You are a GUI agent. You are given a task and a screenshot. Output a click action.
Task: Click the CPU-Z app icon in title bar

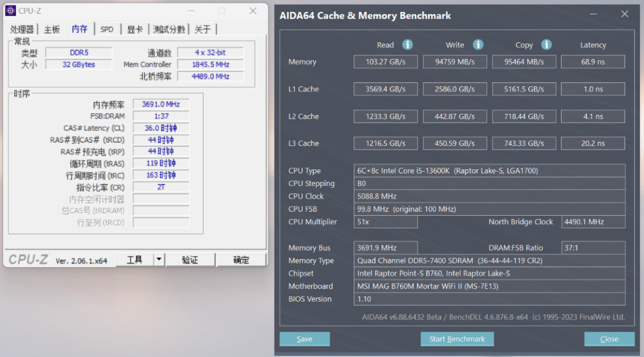pos(11,11)
